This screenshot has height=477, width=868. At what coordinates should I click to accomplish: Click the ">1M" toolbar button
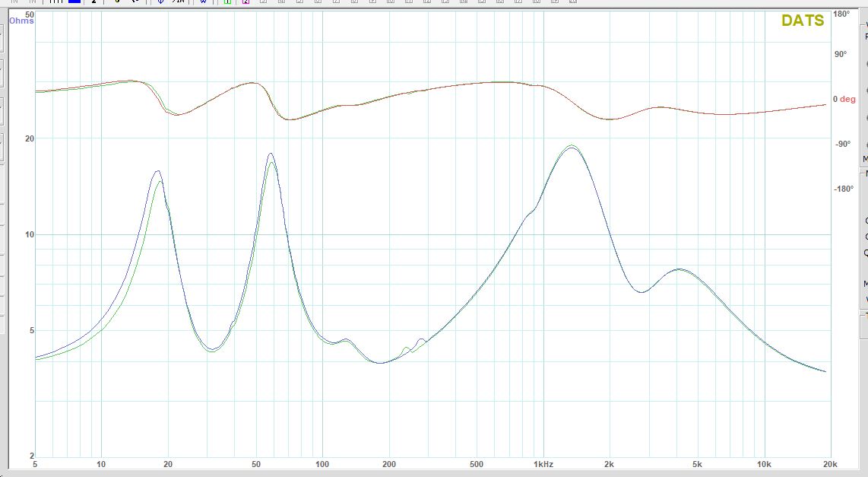178,2
